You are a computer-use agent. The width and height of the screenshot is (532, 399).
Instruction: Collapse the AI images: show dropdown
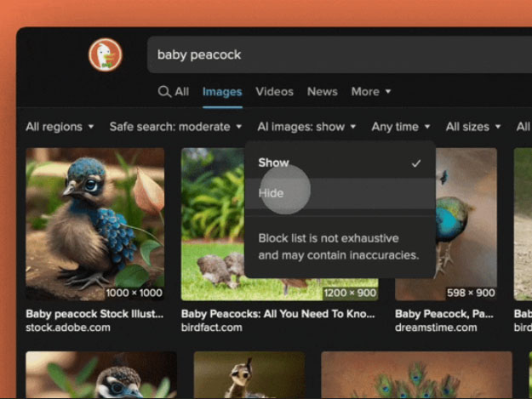click(306, 127)
